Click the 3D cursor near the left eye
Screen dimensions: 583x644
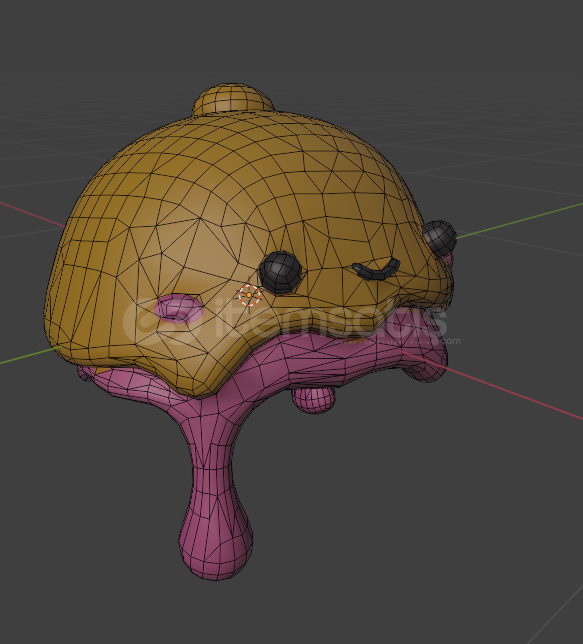[x=249, y=295]
